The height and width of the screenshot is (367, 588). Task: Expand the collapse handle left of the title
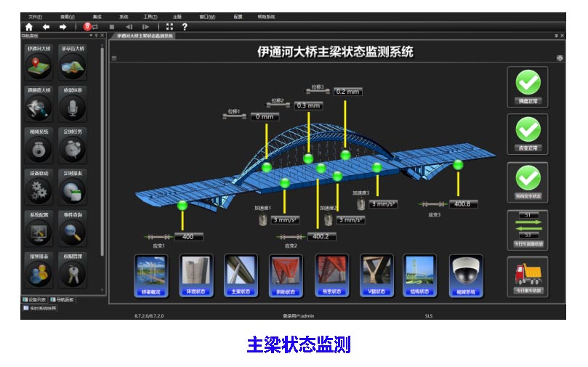pyautogui.click(x=114, y=57)
